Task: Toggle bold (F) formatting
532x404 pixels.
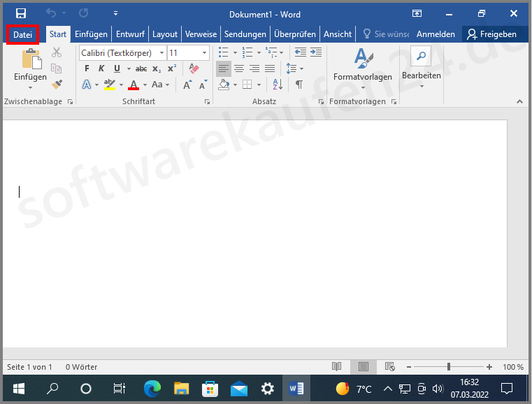Action: 87,68
